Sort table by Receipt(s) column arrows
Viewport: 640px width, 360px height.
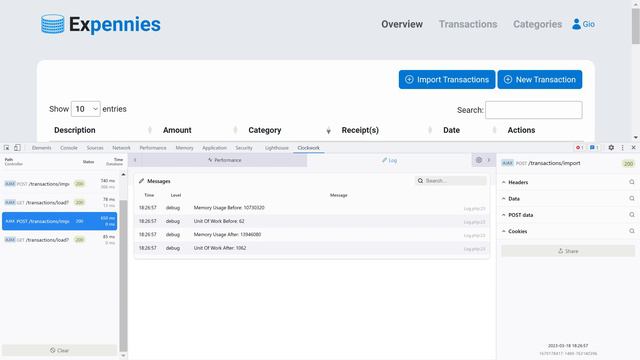(430, 130)
